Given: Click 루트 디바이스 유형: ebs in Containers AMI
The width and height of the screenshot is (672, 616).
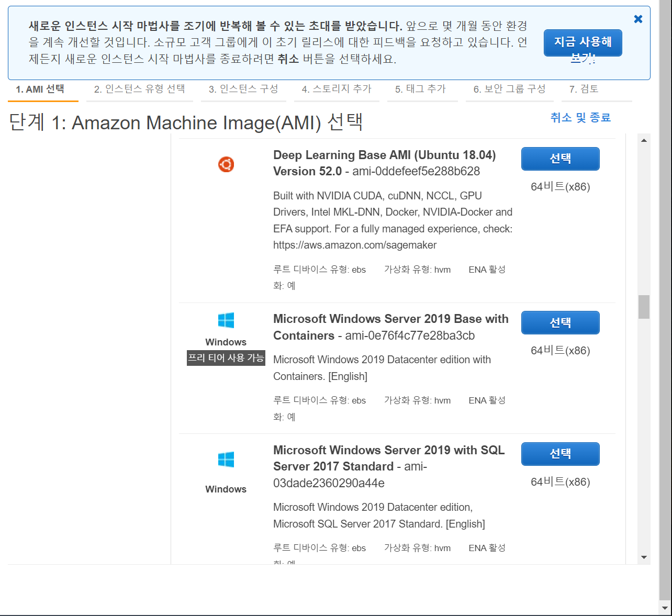Looking at the screenshot, I should click(x=319, y=400).
